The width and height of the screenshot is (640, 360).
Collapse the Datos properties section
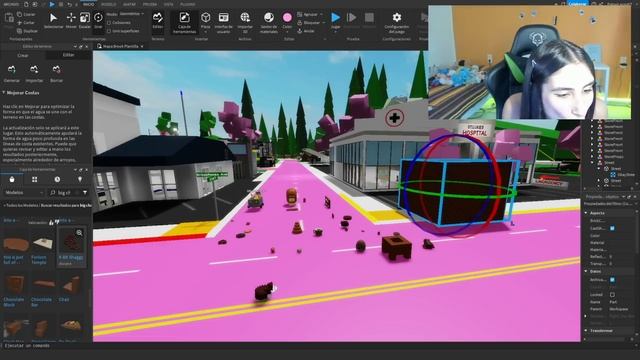point(586,271)
